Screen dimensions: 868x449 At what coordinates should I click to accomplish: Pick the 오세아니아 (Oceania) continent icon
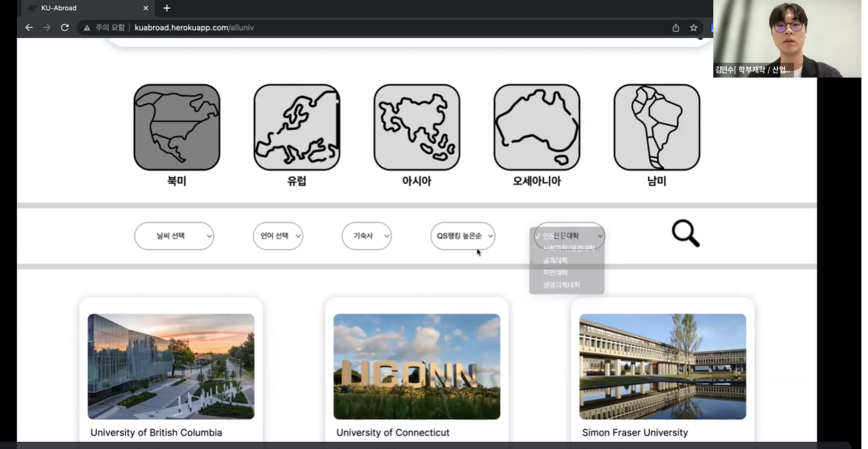pos(536,127)
